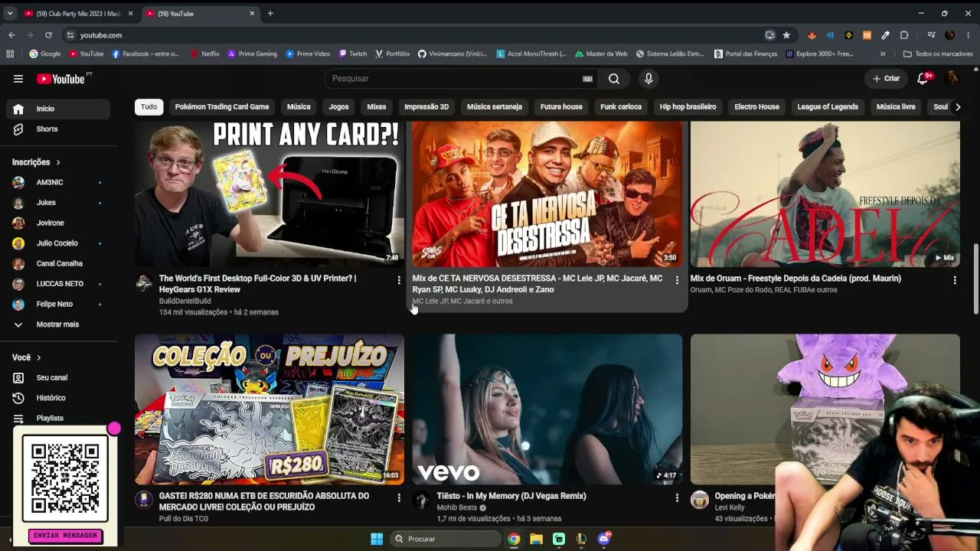This screenshot has width=980, height=551.
Task: Select the Tudo filter chip
Action: [x=149, y=107]
